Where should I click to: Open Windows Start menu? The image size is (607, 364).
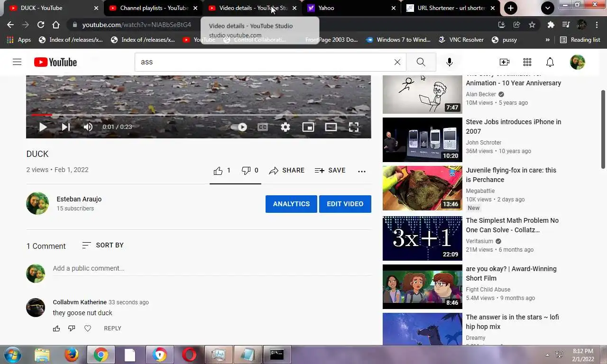pyautogui.click(x=12, y=355)
